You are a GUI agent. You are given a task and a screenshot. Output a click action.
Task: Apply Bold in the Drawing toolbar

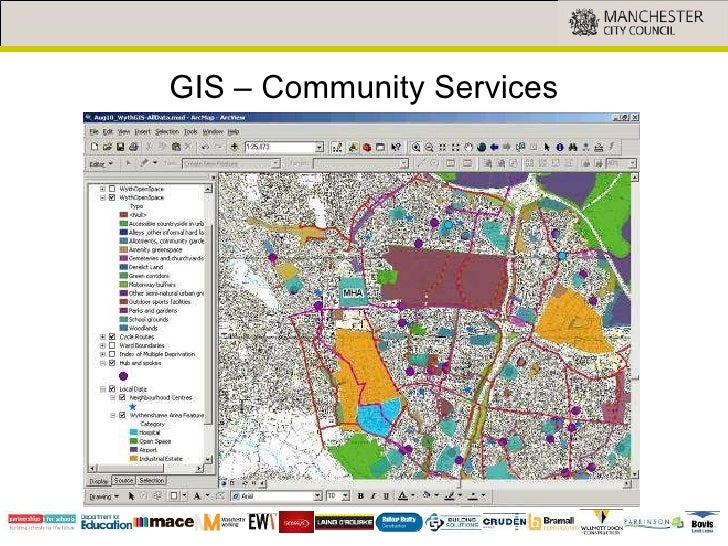coord(361,496)
